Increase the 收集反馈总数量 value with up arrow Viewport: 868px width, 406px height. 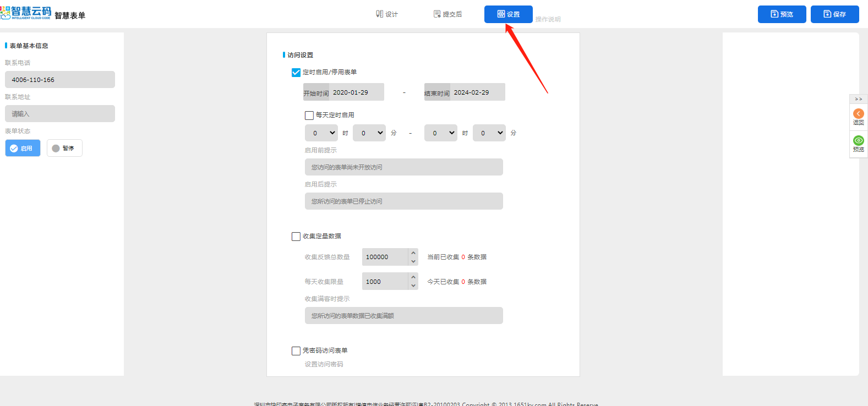[x=413, y=253]
